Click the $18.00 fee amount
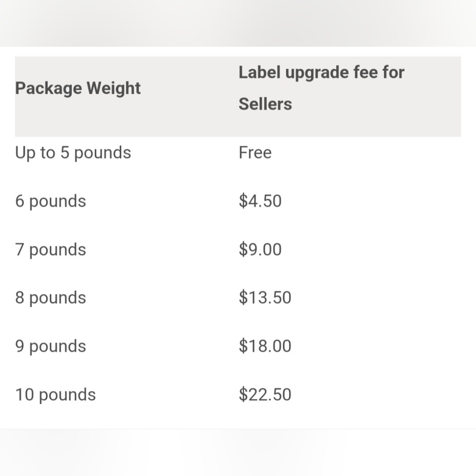476x476 pixels. point(265,347)
